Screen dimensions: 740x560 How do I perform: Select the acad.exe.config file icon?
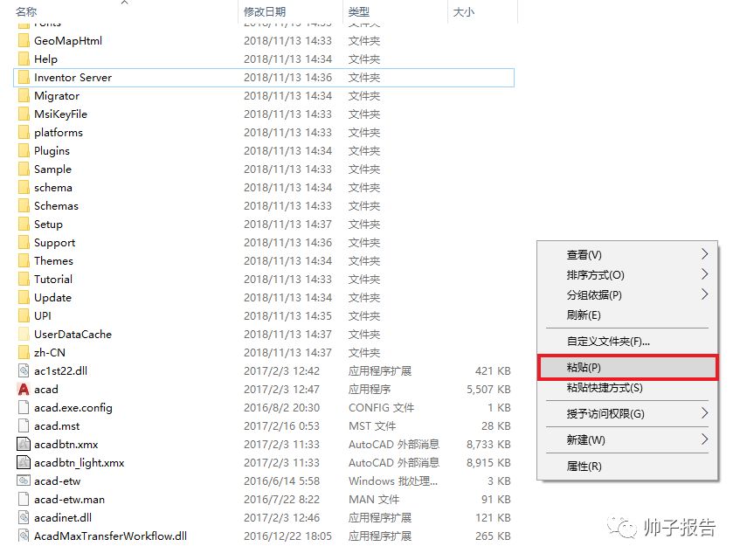click(x=24, y=408)
